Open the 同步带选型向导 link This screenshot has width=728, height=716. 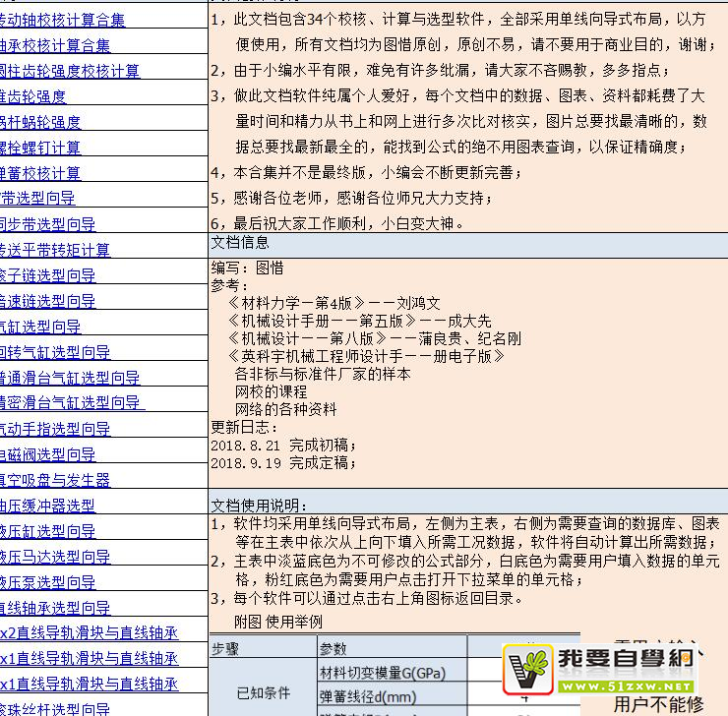pos(47,224)
